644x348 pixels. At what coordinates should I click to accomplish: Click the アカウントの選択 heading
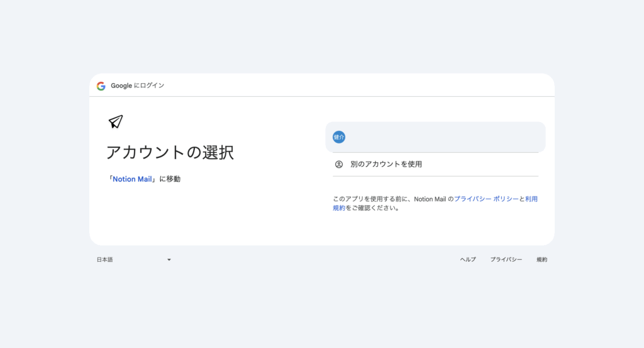tap(170, 152)
